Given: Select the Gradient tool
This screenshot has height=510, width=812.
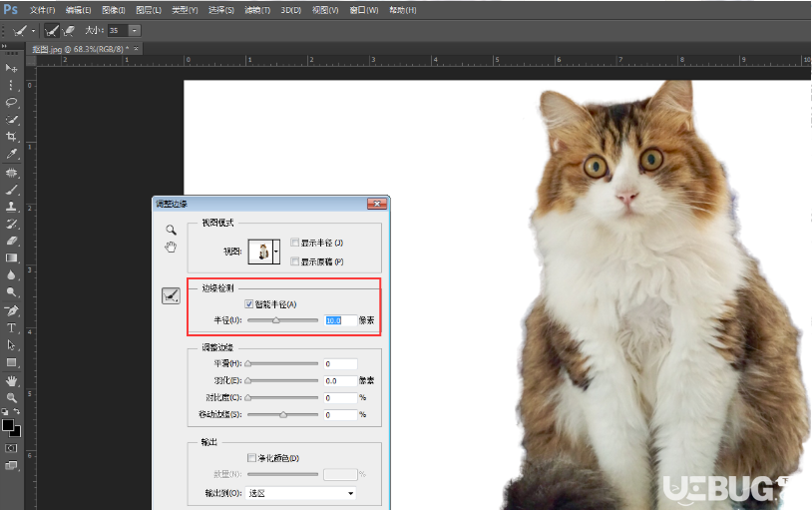Looking at the screenshot, I should coord(11,257).
